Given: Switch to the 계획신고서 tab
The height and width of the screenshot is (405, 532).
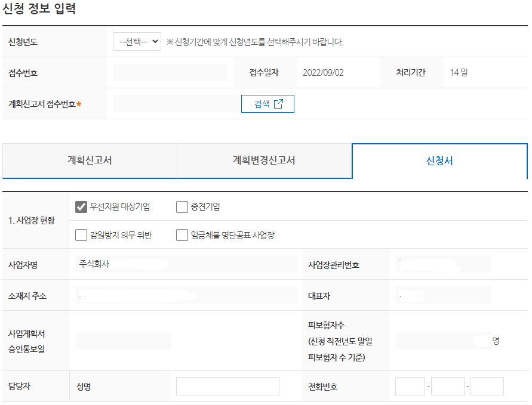Looking at the screenshot, I should click(90, 160).
